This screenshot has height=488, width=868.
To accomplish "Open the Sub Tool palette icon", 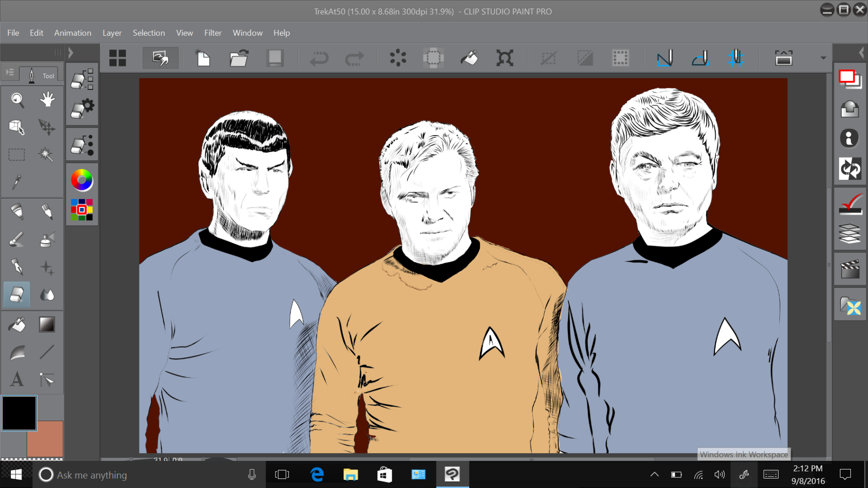I will [82, 79].
